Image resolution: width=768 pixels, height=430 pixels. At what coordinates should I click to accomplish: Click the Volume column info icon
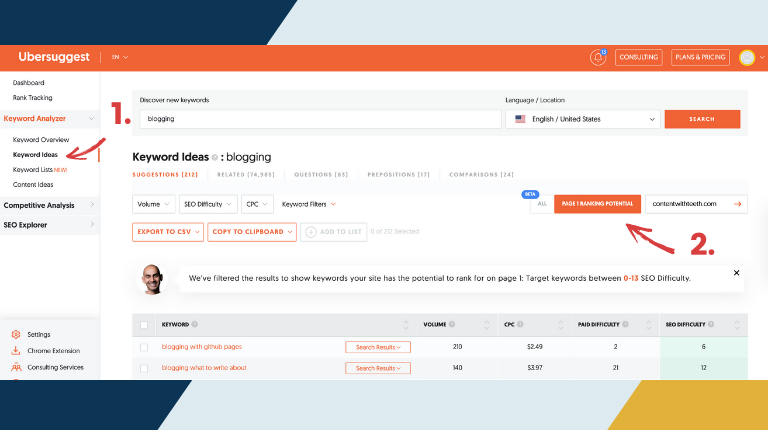coord(452,324)
